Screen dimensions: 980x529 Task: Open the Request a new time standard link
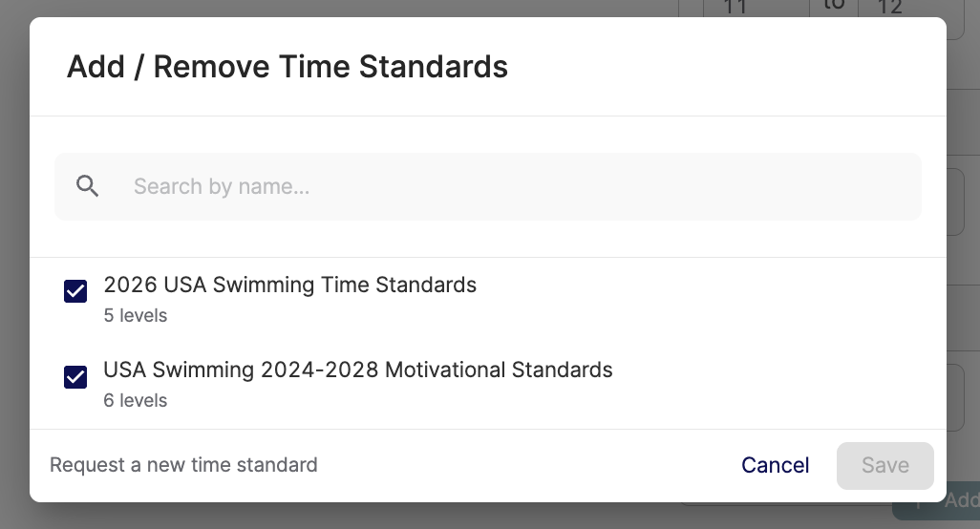[183, 465]
